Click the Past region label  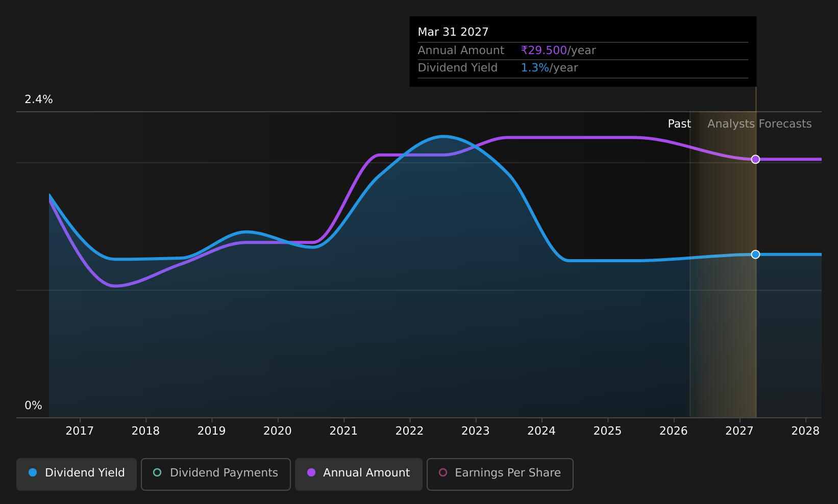pyautogui.click(x=679, y=124)
